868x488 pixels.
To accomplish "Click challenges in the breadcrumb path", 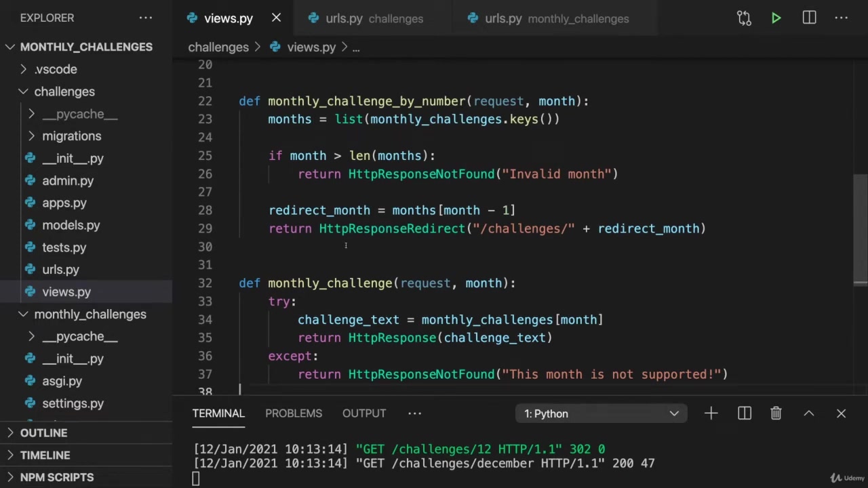I will coord(218,47).
